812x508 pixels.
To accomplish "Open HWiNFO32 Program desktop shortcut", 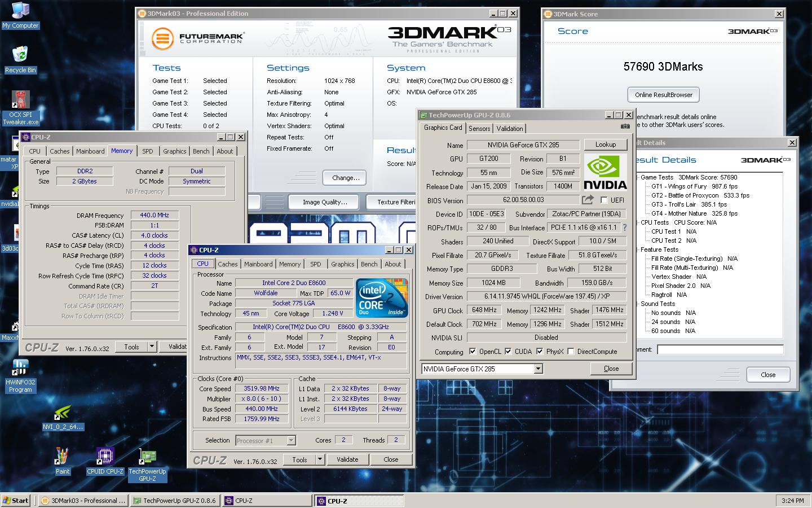I will pyautogui.click(x=20, y=376).
